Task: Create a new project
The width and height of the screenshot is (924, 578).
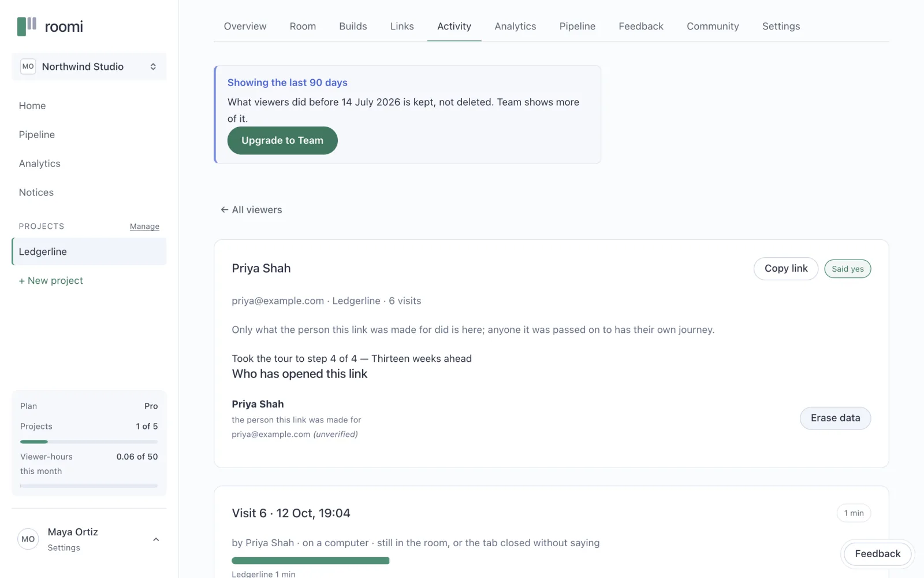Action: (51, 280)
